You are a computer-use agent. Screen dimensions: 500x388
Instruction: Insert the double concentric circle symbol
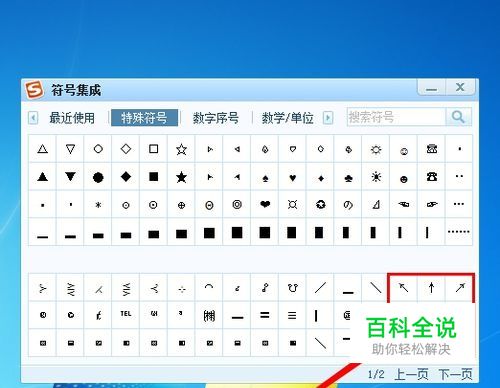[x=237, y=204]
